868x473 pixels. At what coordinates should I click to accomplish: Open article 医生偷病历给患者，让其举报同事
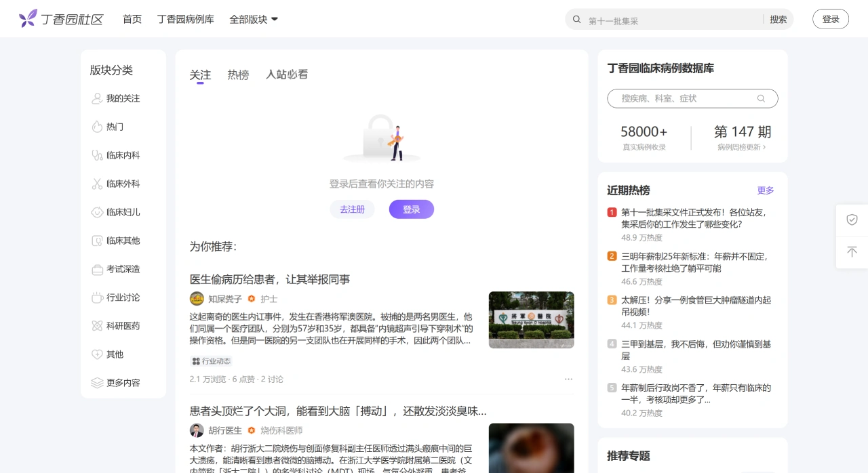(270, 279)
